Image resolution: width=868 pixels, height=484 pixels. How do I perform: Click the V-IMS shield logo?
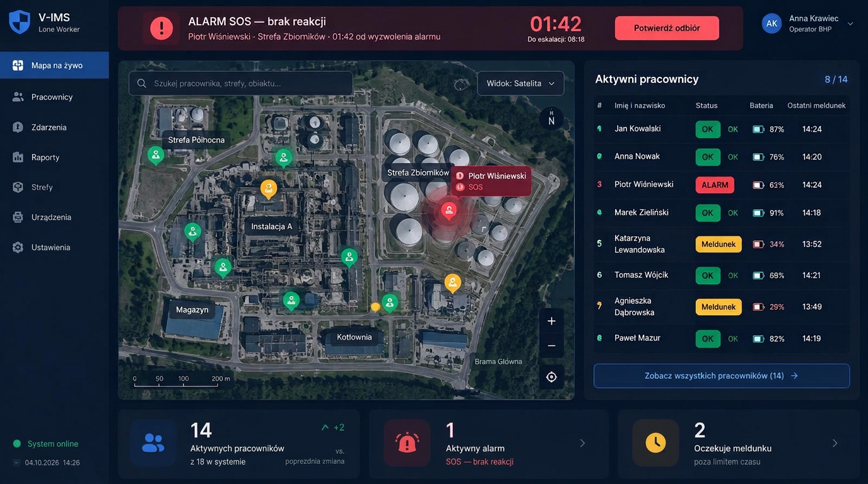coord(20,23)
